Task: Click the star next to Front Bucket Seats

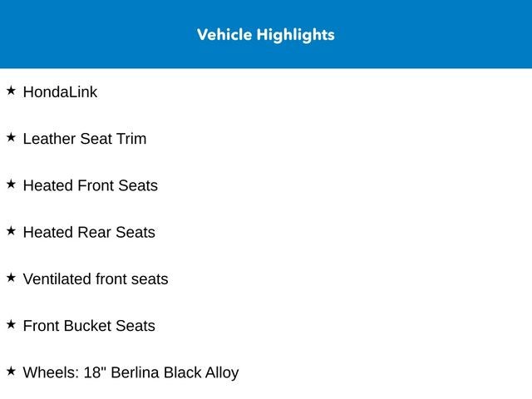Action: [11, 323]
